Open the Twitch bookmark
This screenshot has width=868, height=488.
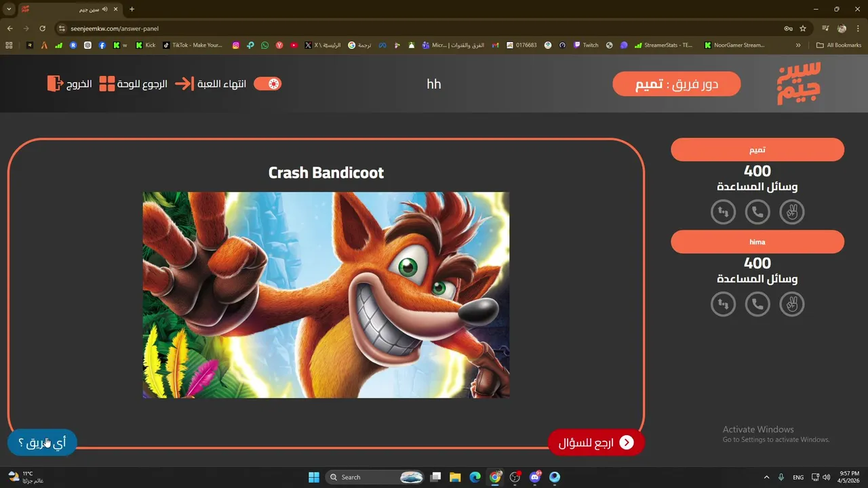tap(586, 45)
